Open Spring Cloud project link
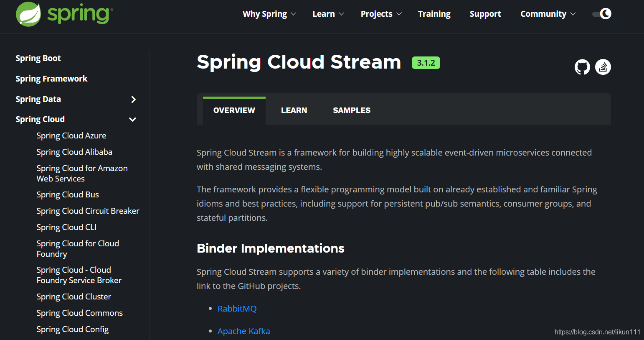This screenshot has width=644, height=340. pyautogui.click(x=40, y=119)
